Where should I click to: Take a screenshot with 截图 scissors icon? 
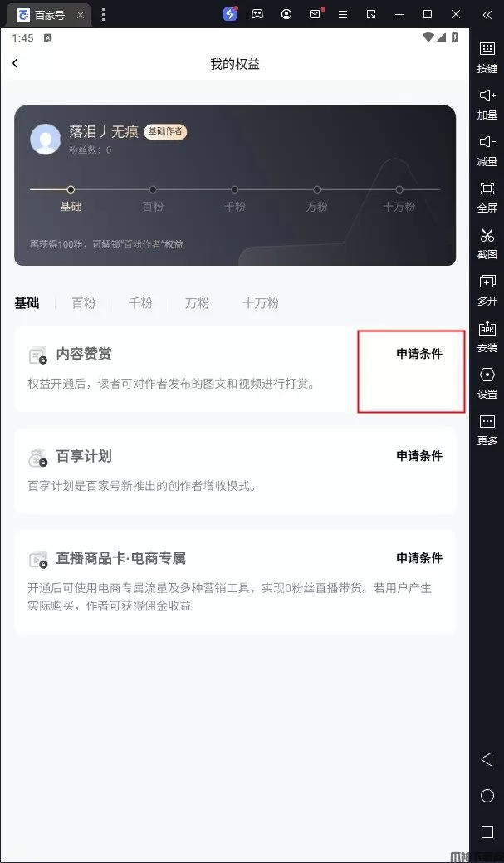(x=487, y=243)
